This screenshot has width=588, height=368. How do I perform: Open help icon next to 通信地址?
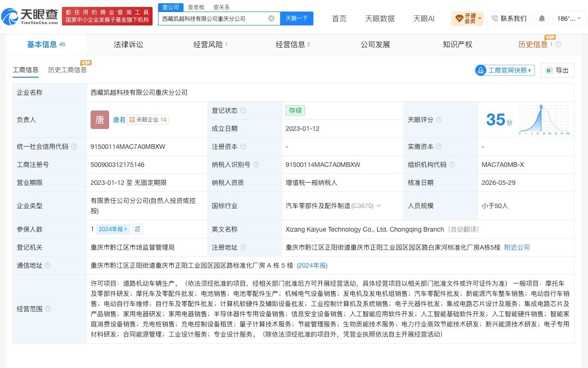[x=48, y=265]
